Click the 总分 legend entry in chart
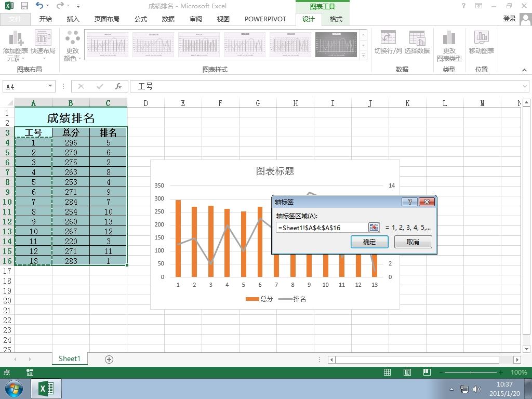This screenshot has width=532, height=399. 259,299
